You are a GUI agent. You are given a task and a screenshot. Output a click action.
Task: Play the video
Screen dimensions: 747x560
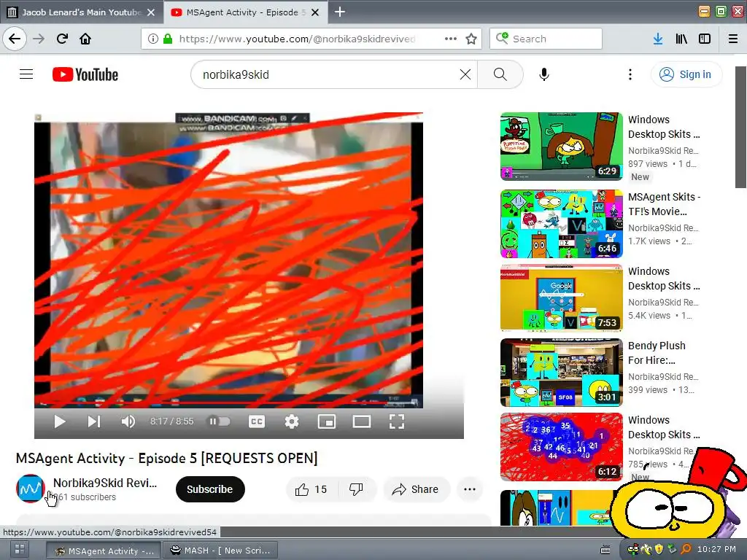(x=59, y=421)
